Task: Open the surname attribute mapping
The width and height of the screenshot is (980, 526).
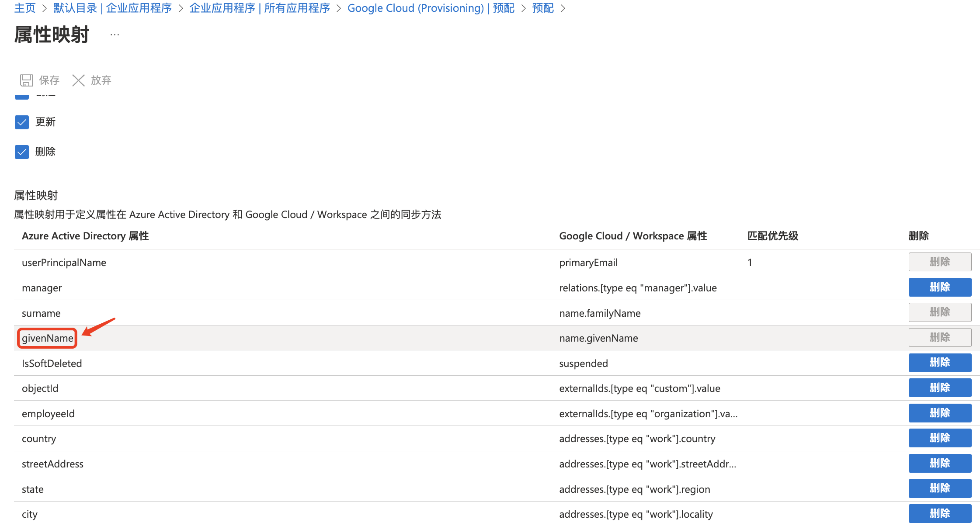Action: 41,313
